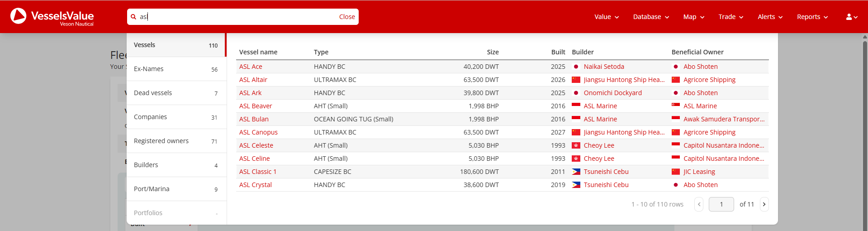
Task: Click the Built column header
Action: coord(558,52)
